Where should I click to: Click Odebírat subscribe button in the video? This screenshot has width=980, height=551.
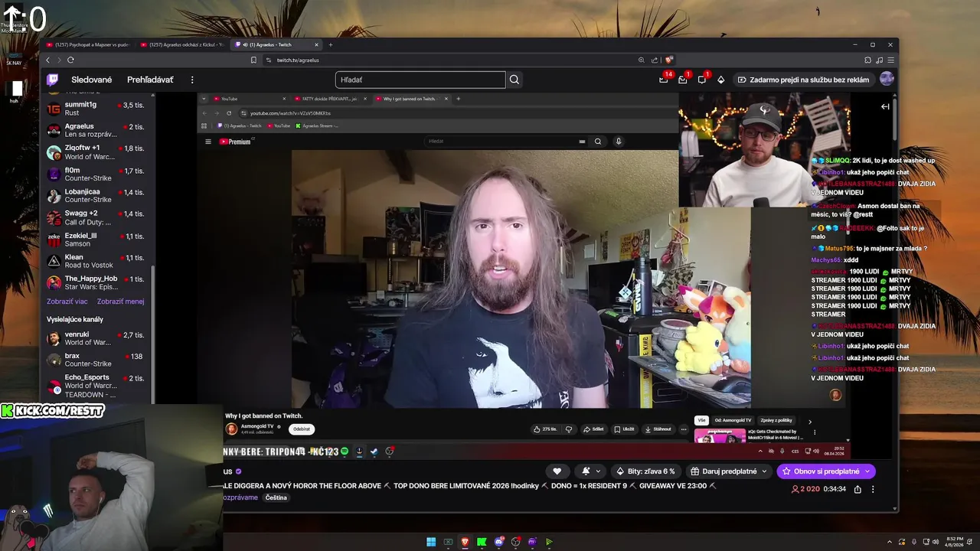tap(303, 429)
